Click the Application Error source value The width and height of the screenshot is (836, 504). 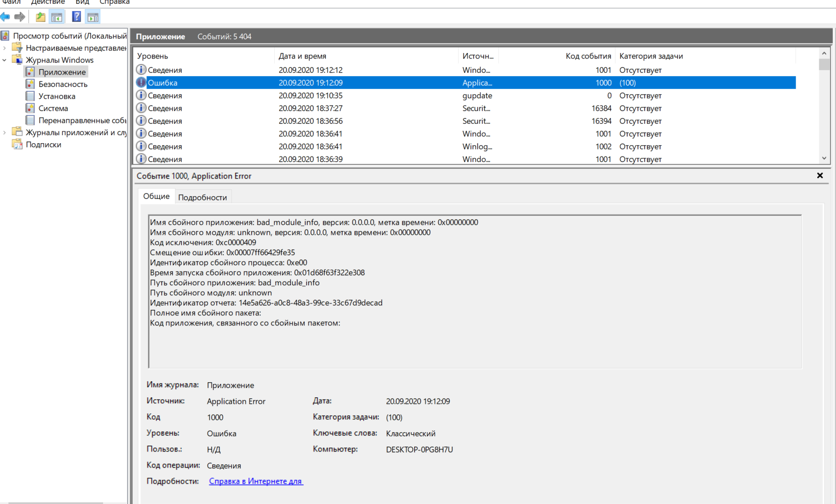click(236, 401)
